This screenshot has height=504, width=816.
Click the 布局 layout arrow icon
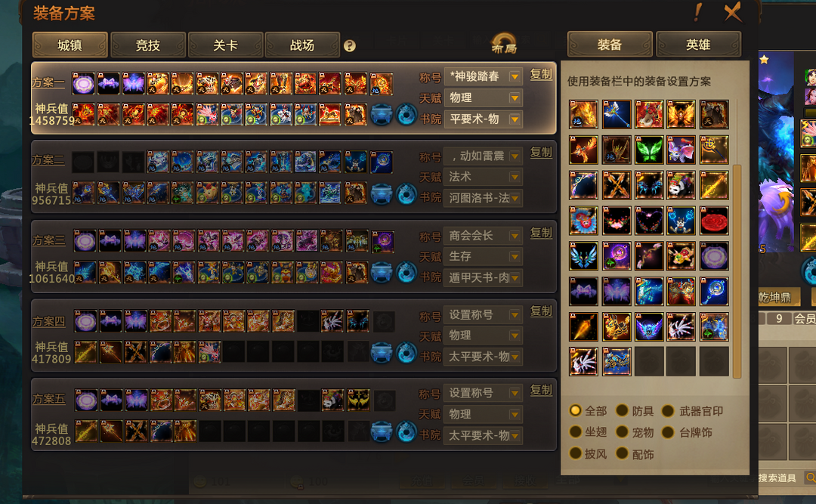point(504,43)
